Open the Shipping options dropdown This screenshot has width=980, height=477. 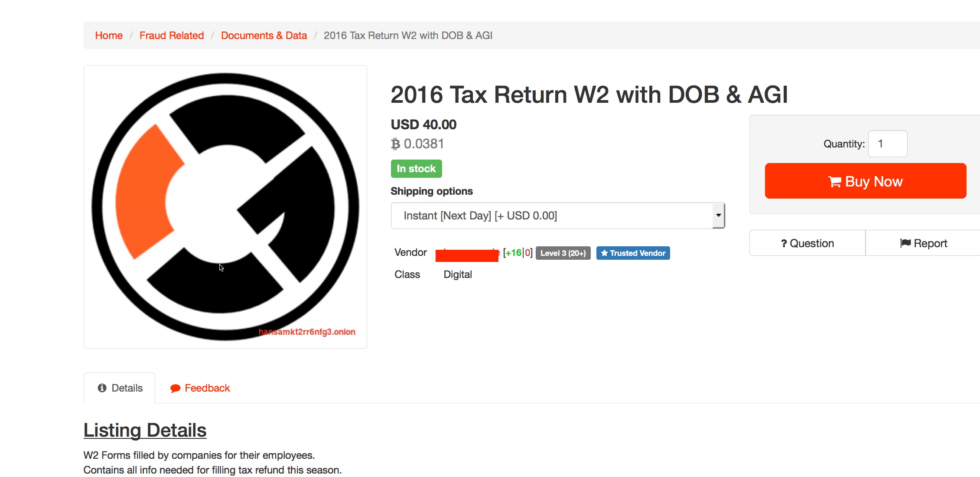pos(558,216)
